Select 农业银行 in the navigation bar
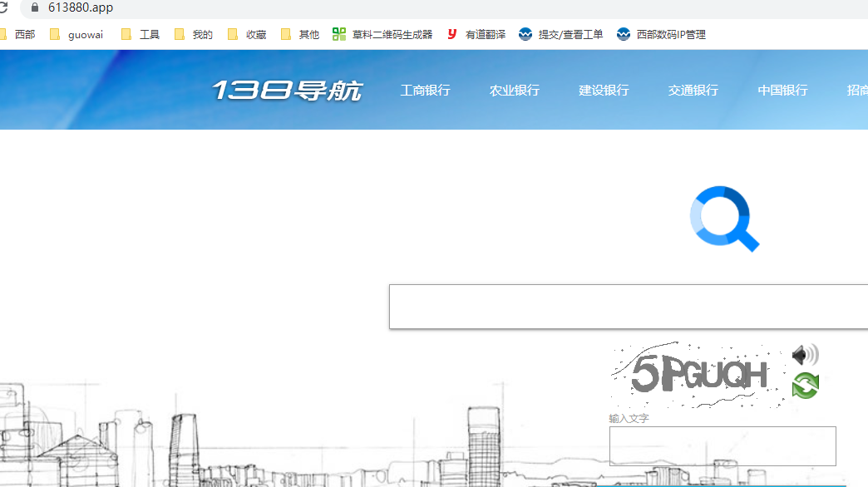This screenshot has width=868, height=487. click(515, 91)
